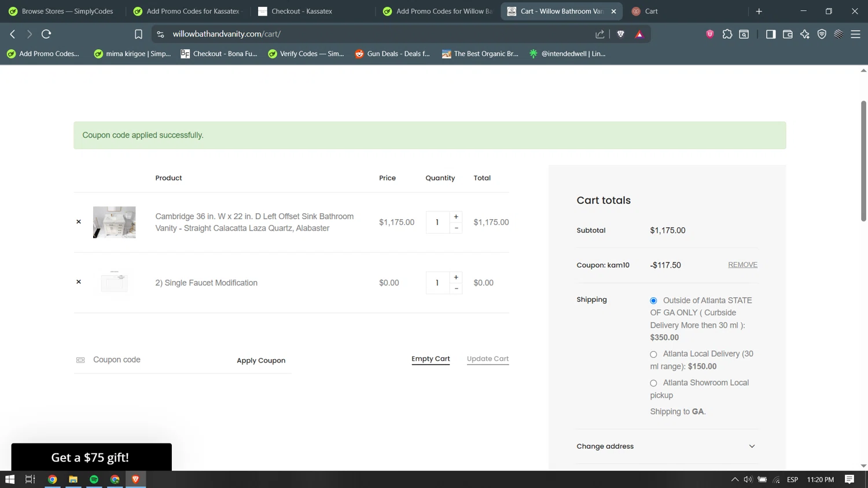Open Gun Deals bookmark
The height and width of the screenshot is (488, 868).
coord(392,54)
